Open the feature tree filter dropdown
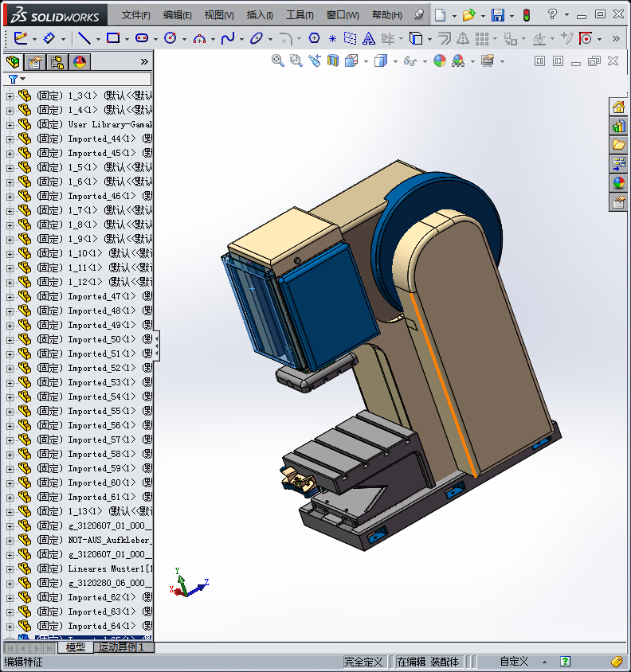 (x=17, y=79)
